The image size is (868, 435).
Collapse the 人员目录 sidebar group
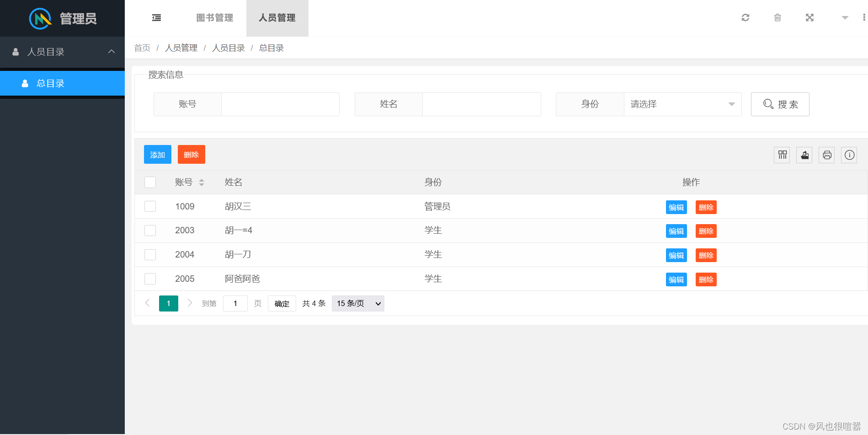[62, 52]
